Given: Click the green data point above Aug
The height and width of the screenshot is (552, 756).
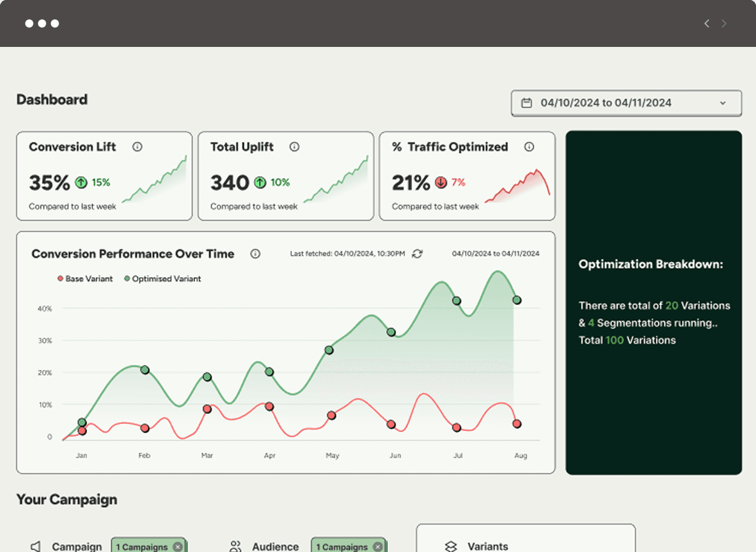Looking at the screenshot, I should tap(516, 300).
